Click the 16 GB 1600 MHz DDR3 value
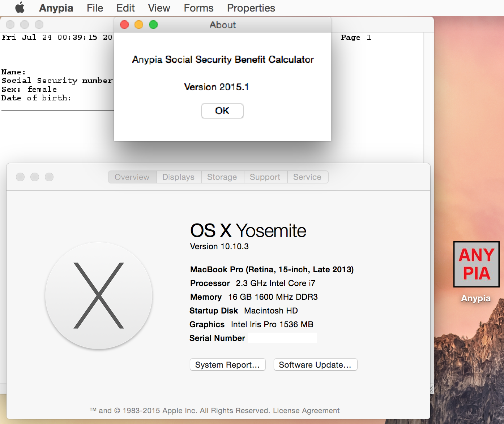 (273, 297)
